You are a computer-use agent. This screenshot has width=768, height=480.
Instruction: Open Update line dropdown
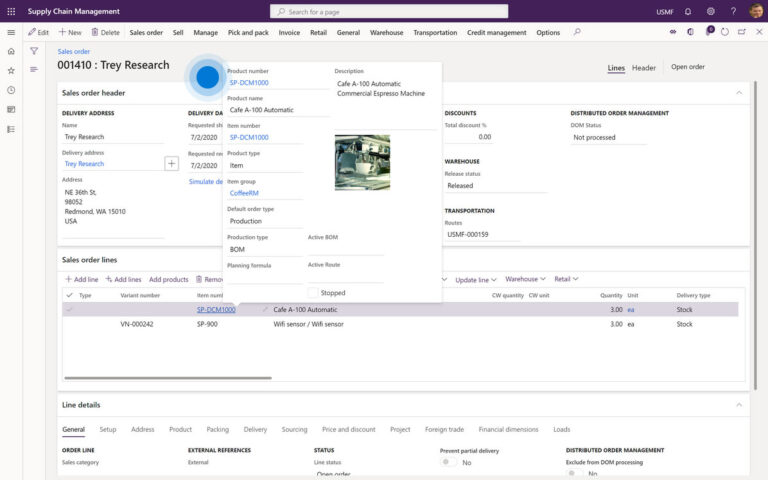(x=476, y=280)
